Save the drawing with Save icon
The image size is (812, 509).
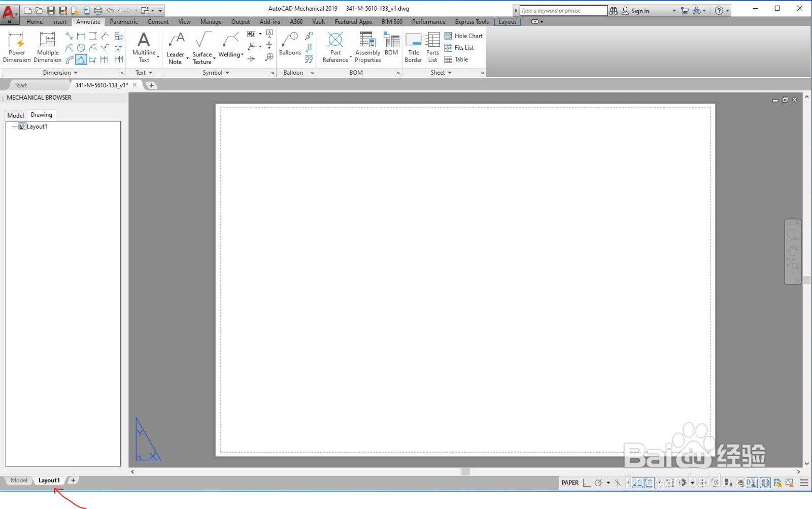click(x=51, y=10)
